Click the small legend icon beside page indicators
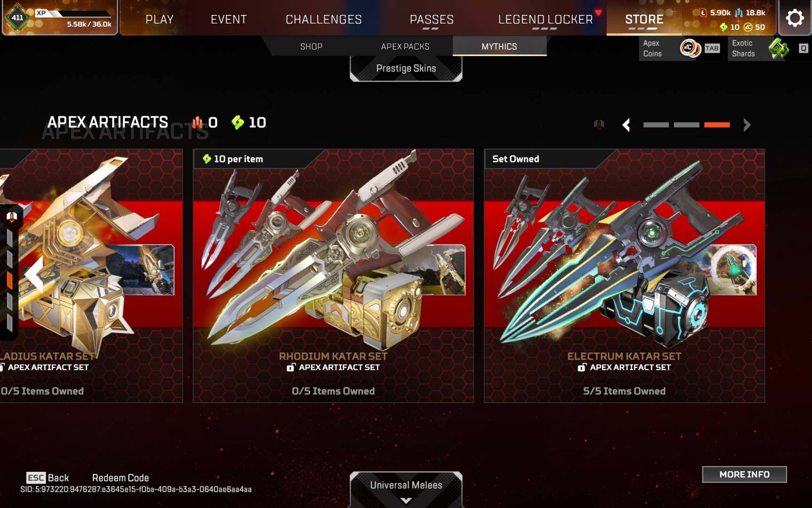The width and height of the screenshot is (812, 508). 599,125
